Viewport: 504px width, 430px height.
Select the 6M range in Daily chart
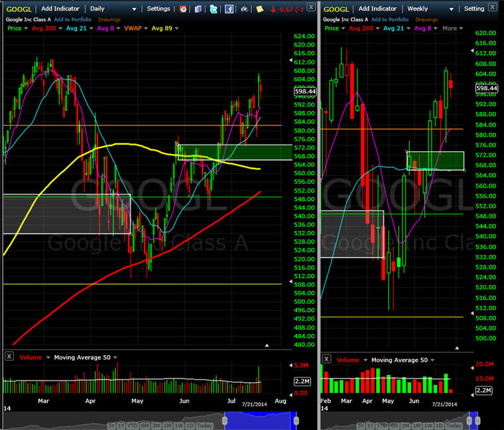[145, 425]
